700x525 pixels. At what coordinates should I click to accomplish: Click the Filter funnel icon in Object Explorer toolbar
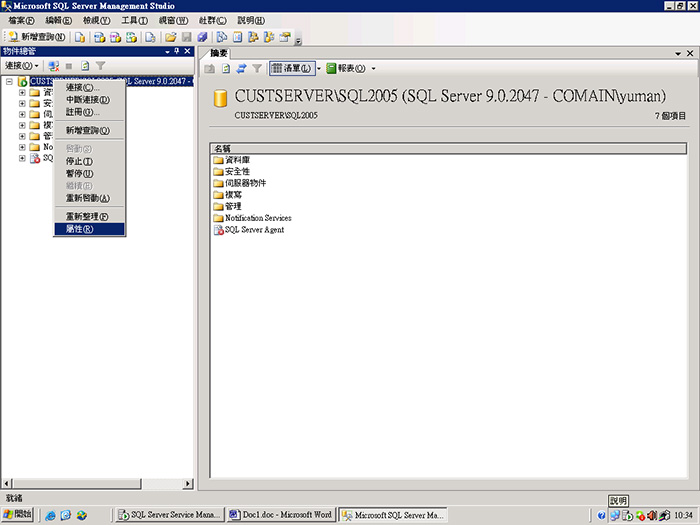[x=100, y=66]
